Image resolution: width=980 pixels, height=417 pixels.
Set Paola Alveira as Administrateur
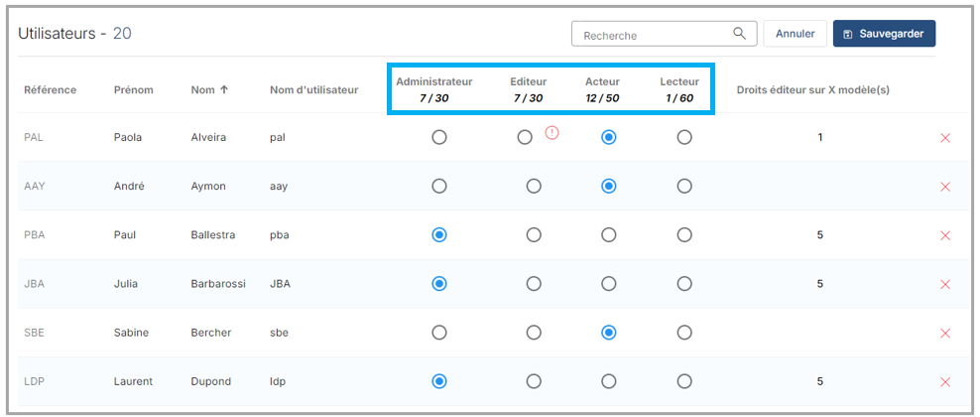[439, 138]
